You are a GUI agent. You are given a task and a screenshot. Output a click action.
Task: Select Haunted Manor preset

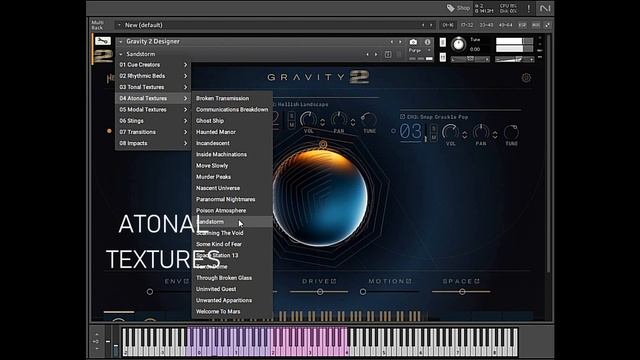(232, 132)
